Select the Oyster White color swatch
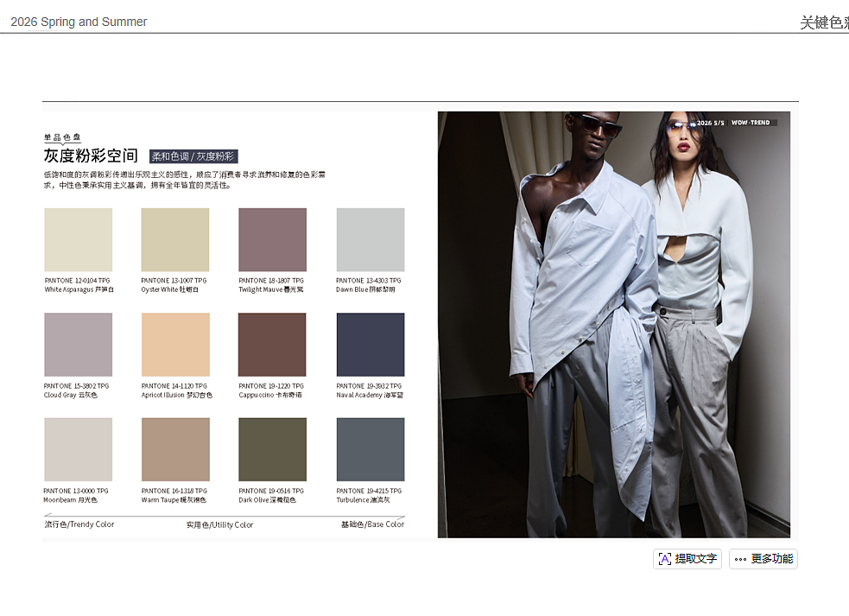Image resolution: width=849 pixels, height=616 pixels. 174,239
